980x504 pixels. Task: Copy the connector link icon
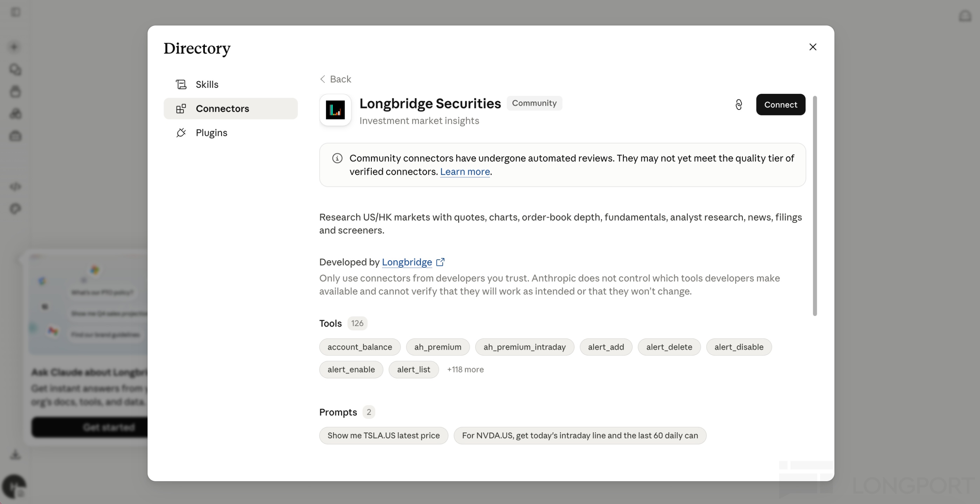pos(738,105)
